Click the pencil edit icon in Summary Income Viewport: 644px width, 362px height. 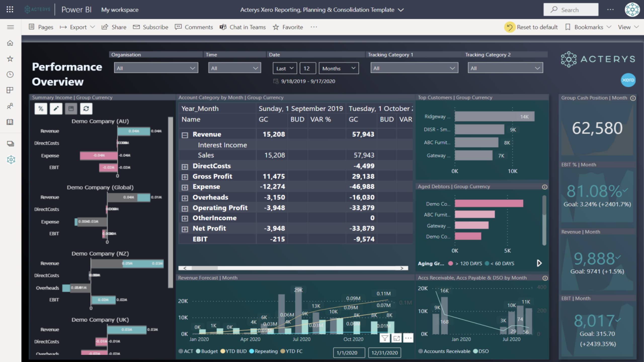point(56,109)
